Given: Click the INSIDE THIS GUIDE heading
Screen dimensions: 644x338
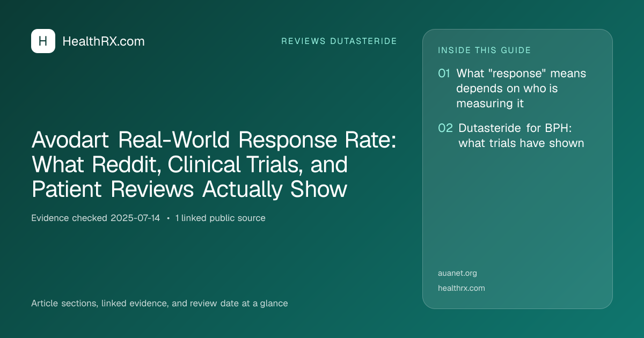Looking at the screenshot, I should point(485,50).
